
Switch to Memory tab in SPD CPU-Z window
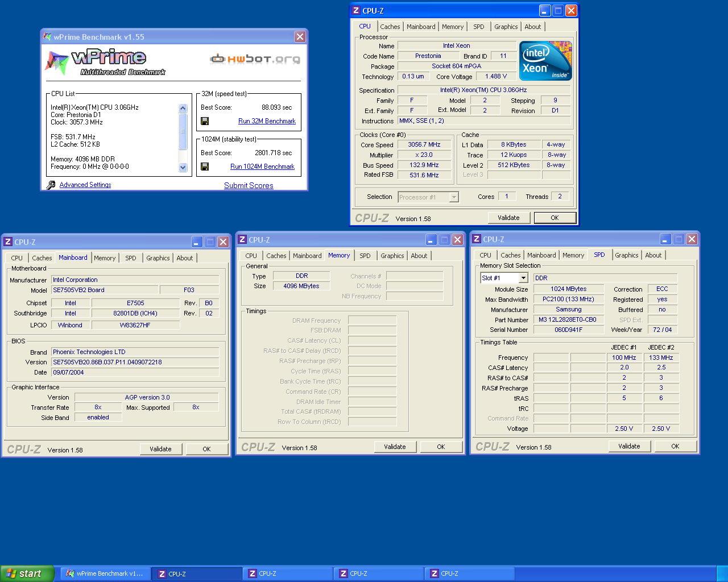[573, 255]
